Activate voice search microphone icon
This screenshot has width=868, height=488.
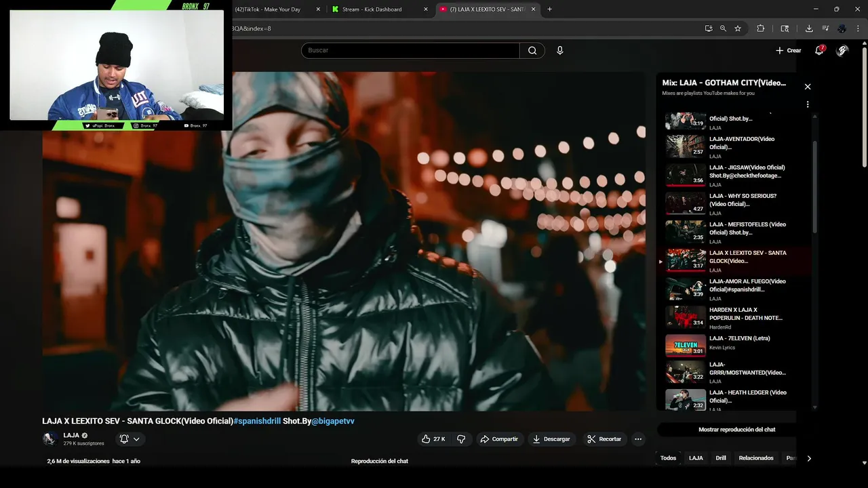(x=559, y=50)
